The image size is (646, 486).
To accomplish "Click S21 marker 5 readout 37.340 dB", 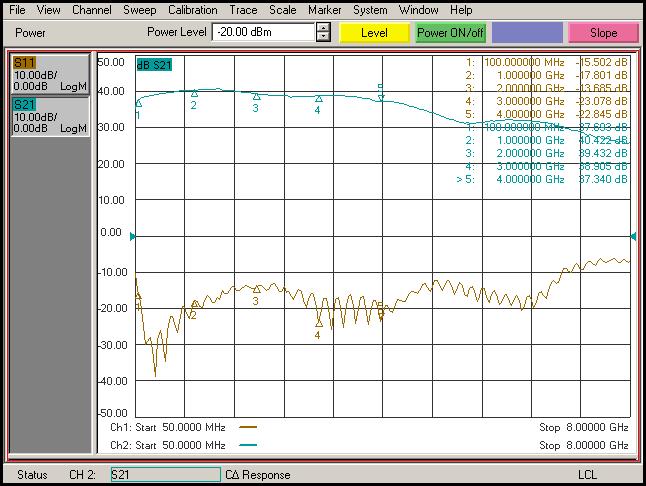I will point(603,179).
